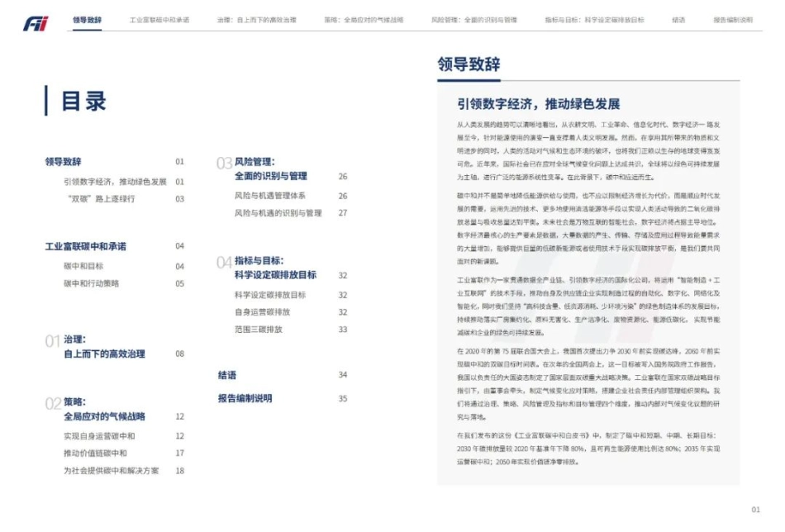Open the 策略：全局应对的气候战略 tab

pos(364,20)
